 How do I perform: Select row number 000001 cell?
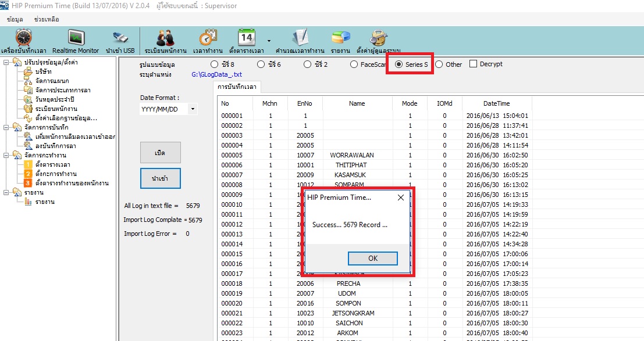coord(232,116)
